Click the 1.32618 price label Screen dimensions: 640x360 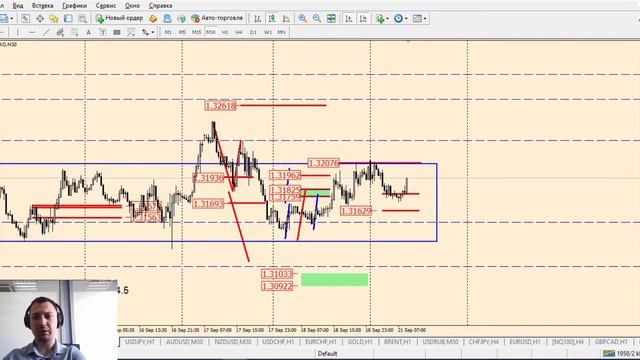point(220,106)
